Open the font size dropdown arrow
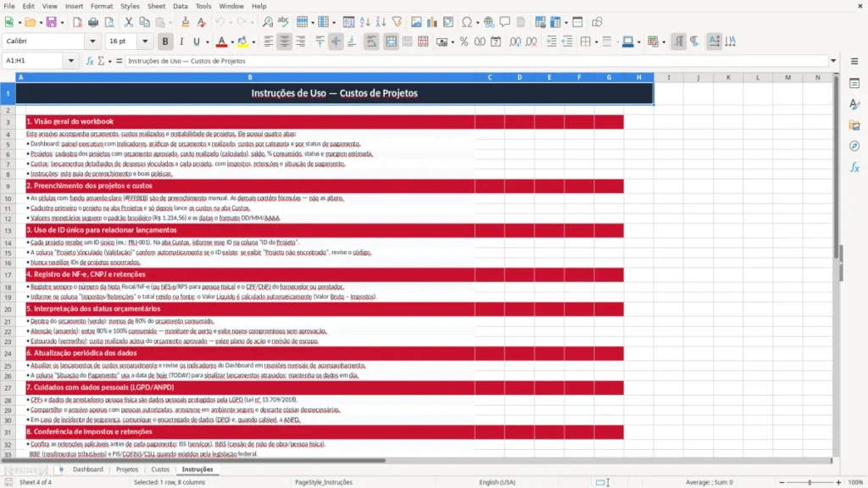This screenshot has height=488, width=868. click(x=145, y=41)
